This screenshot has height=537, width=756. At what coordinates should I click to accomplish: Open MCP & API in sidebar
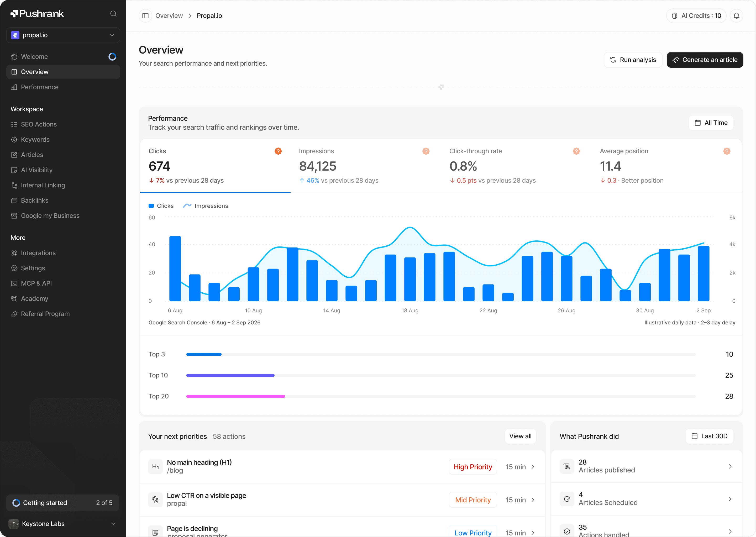click(x=63, y=283)
